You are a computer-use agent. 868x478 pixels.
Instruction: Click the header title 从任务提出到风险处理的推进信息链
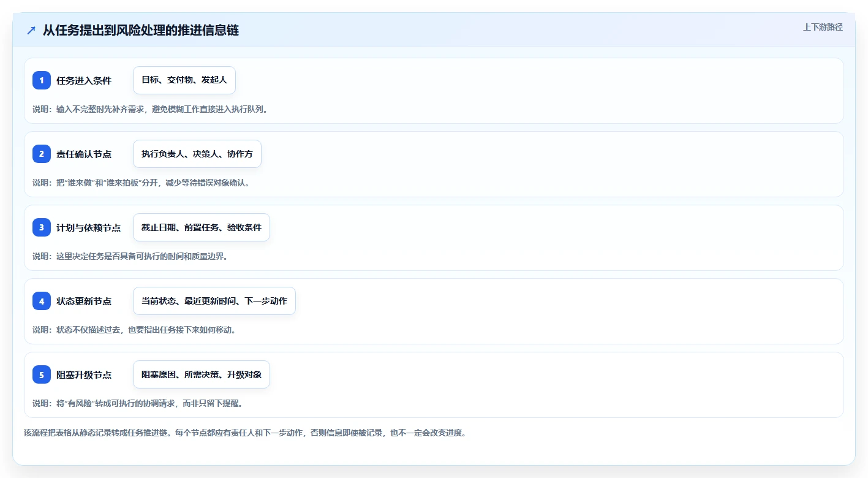(141, 31)
